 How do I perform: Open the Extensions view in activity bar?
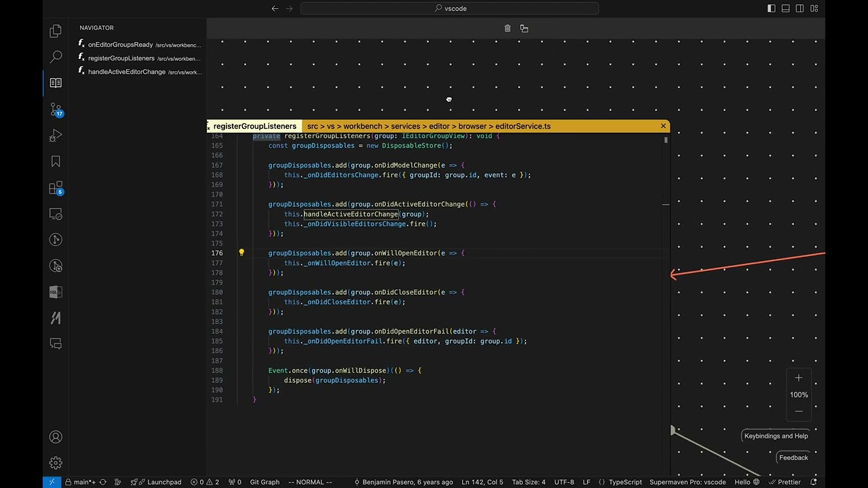point(56,188)
